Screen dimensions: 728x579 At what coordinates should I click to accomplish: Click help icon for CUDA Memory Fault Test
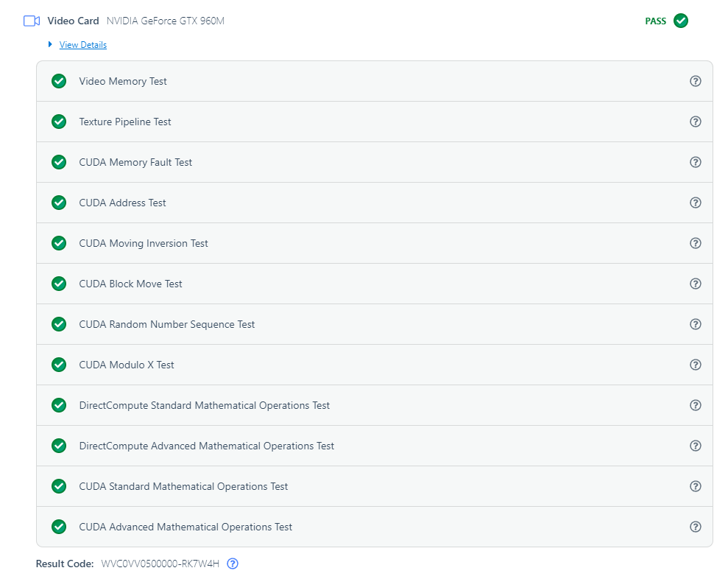point(695,162)
